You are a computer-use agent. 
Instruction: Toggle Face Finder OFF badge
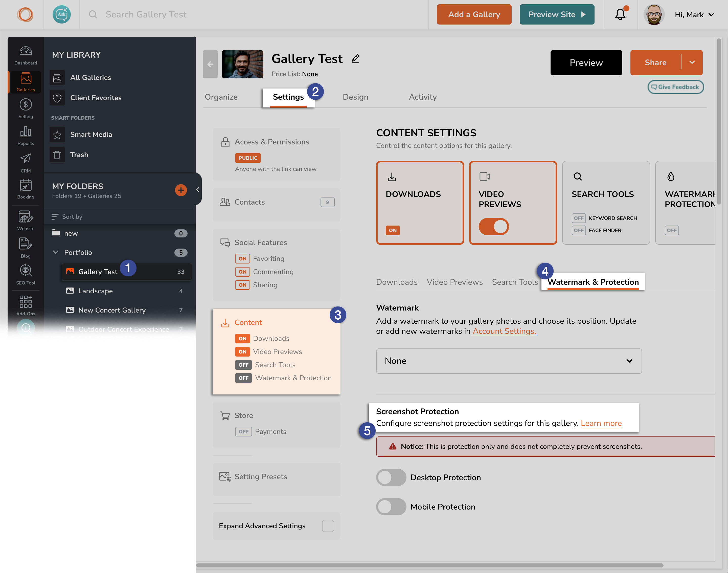coord(578,230)
